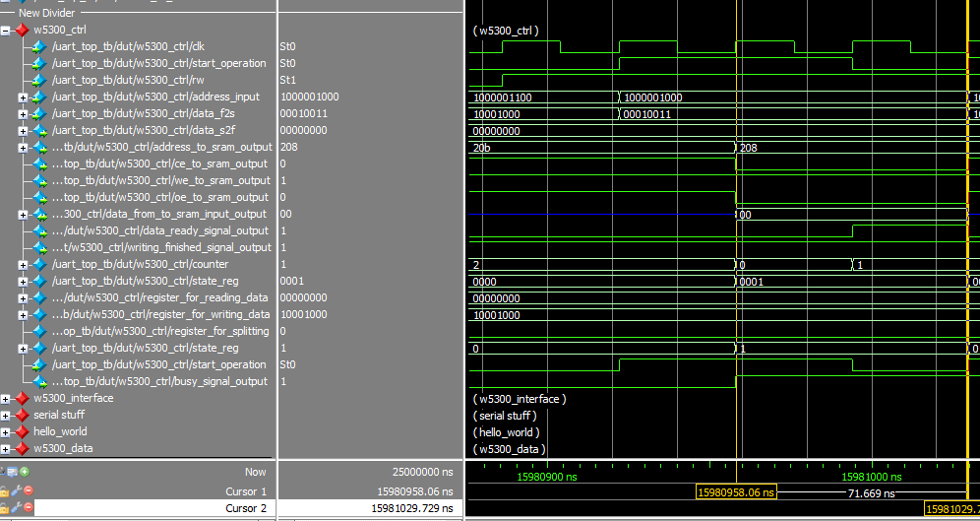Select the writing_finished_signal_output signal
Image resolution: width=980 pixels, height=521 pixels.
161,247
